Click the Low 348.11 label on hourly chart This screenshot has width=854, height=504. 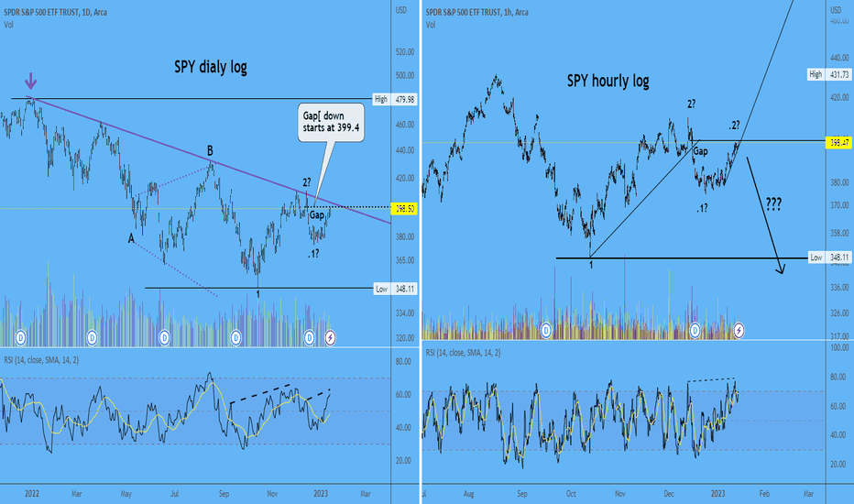click(x=828, y=257)
